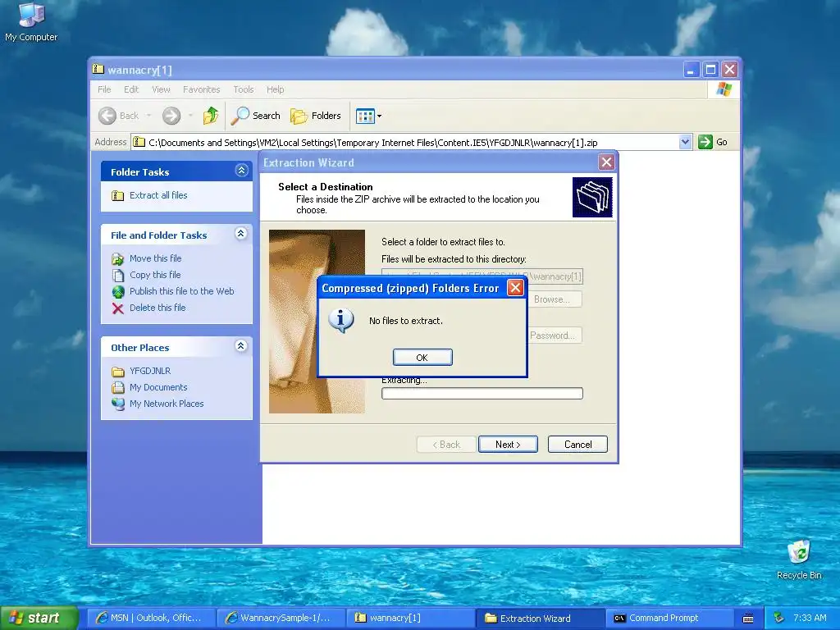840x630 pixels.
Task: Click the wannacry[1] title bar zip icon
Action: (x=98, y=69)
